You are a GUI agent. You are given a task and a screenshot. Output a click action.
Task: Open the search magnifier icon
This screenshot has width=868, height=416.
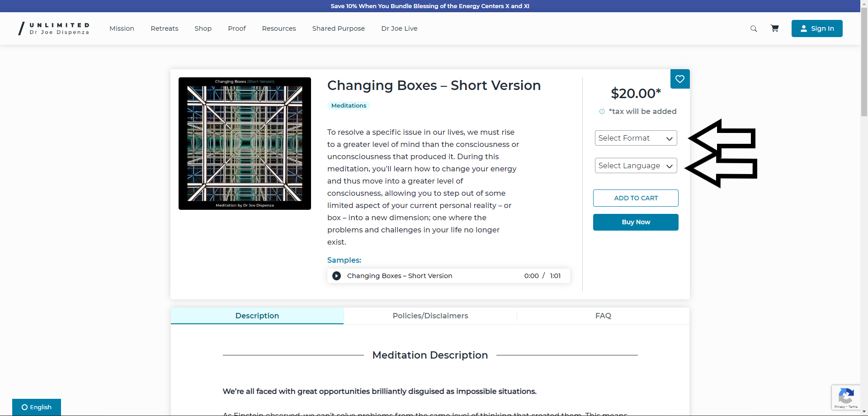754,28
